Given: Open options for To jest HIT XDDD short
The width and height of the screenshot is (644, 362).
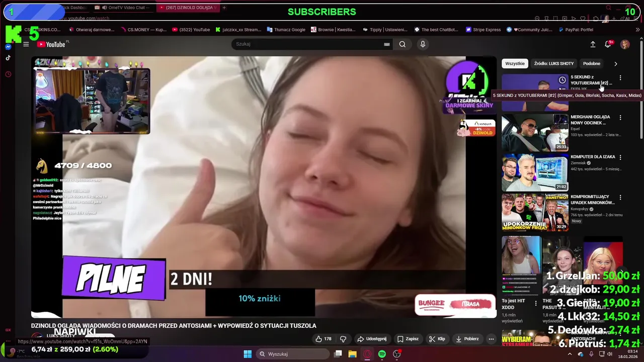Looking at the screenshot, I should point(535,304).
